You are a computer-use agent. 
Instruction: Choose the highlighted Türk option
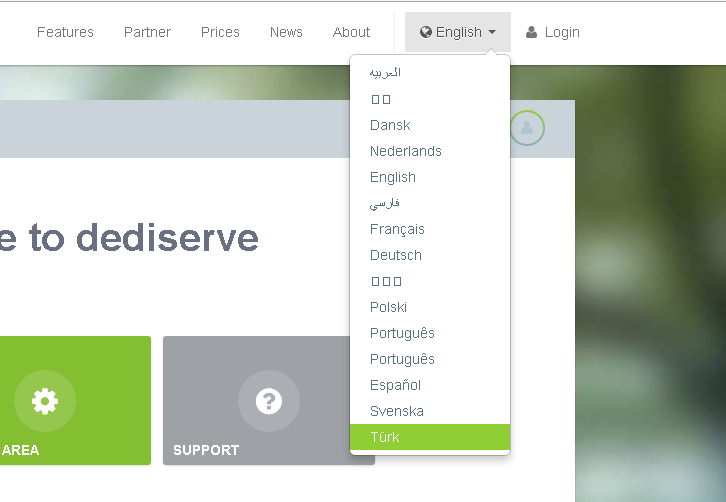(430, 437)
